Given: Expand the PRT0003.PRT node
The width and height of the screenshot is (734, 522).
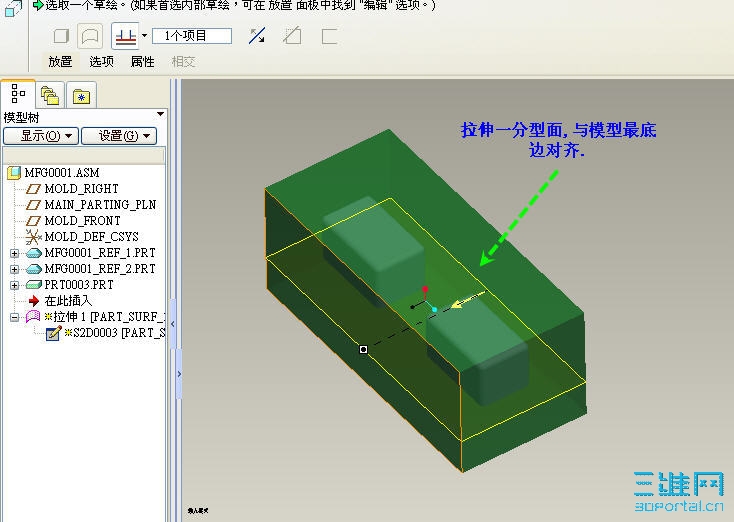Looking at the screenshot, I should click(15, 285).
